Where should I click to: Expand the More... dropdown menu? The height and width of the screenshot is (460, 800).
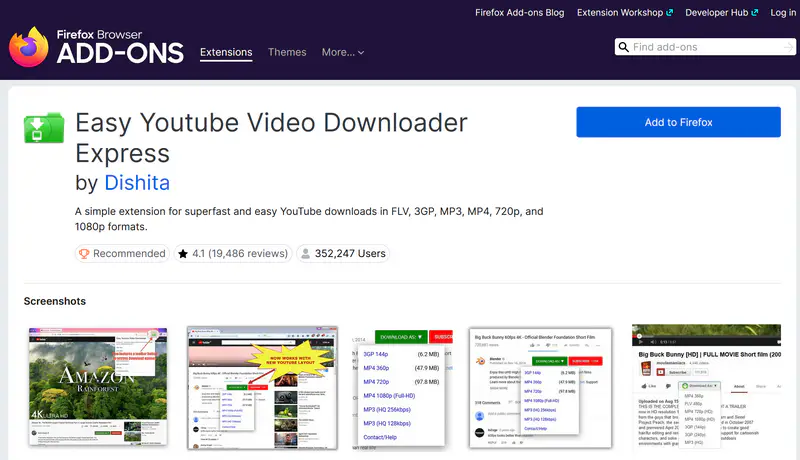343,53
